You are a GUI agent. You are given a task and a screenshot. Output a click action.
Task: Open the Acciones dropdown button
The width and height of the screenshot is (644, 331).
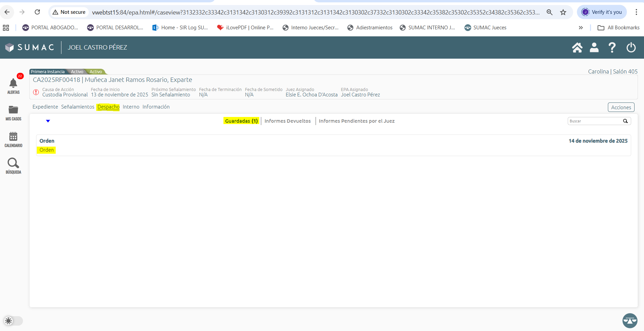pos(621,107)
